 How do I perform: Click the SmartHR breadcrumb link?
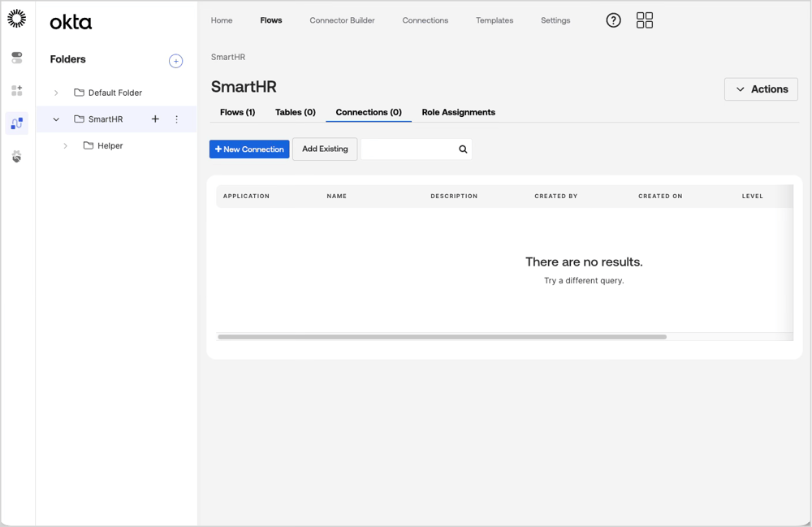click(228, 57)
